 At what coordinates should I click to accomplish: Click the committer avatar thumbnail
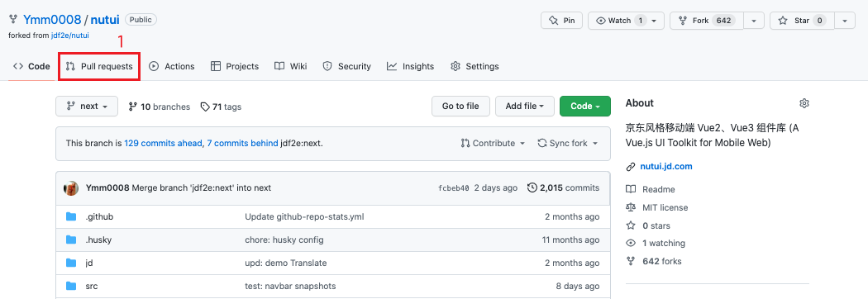[71, 188]
